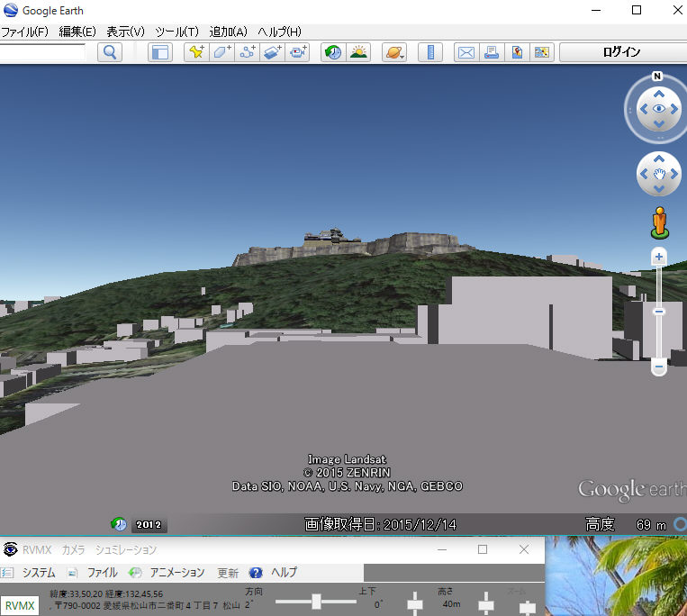Screen dimensions: 687x616
Task: Click the zoom in plus button
Action: 658,257
